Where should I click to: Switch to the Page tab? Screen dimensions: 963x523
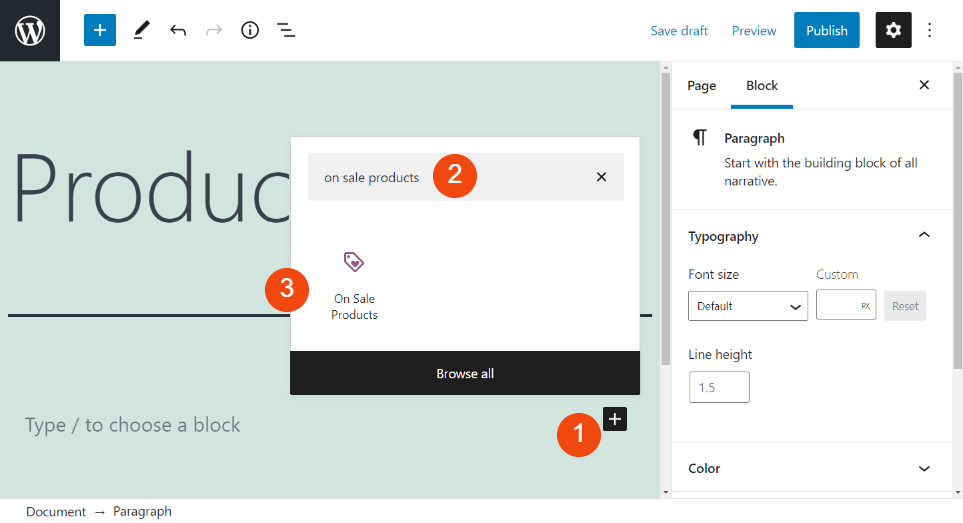pos(701,86)
